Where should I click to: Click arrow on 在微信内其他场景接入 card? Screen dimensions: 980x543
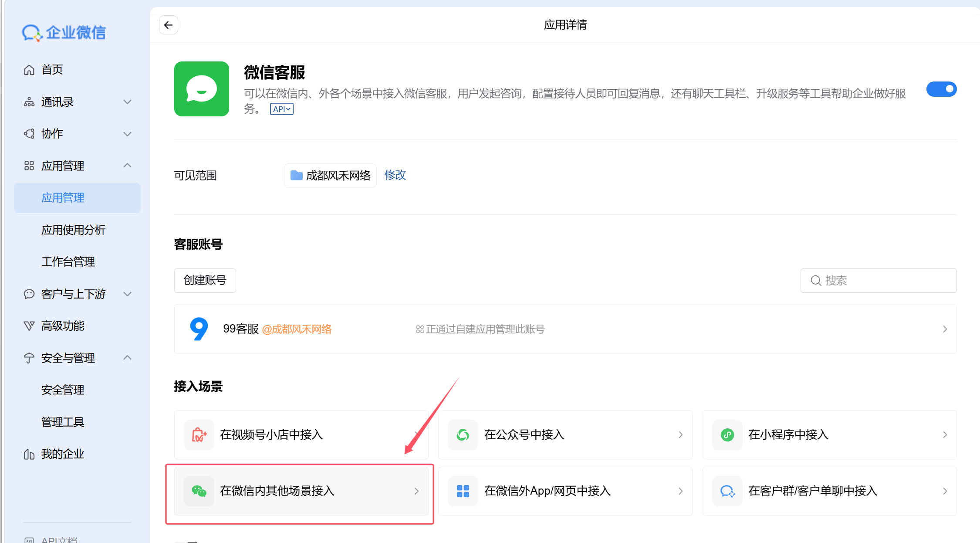[416, 491]
